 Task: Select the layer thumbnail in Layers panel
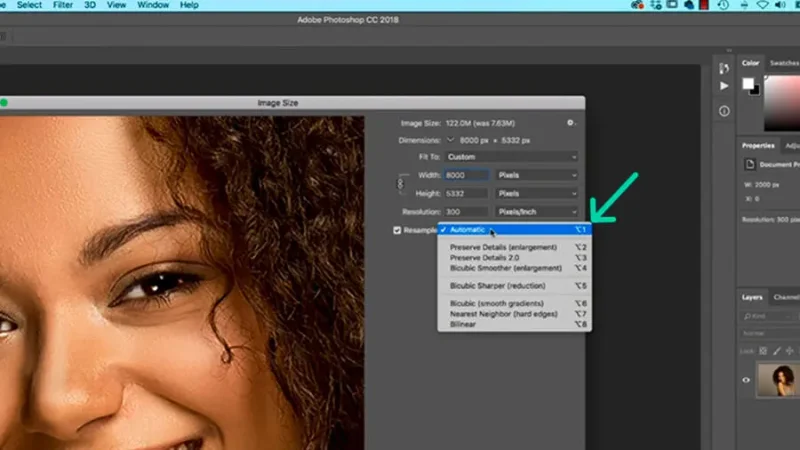pos(777,380)
